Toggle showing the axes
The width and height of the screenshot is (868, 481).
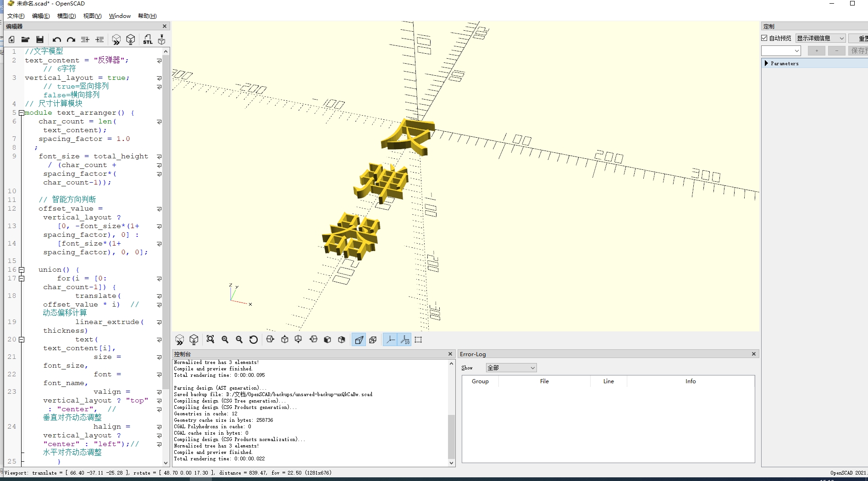pyautogui.click(x=390, y=340)
